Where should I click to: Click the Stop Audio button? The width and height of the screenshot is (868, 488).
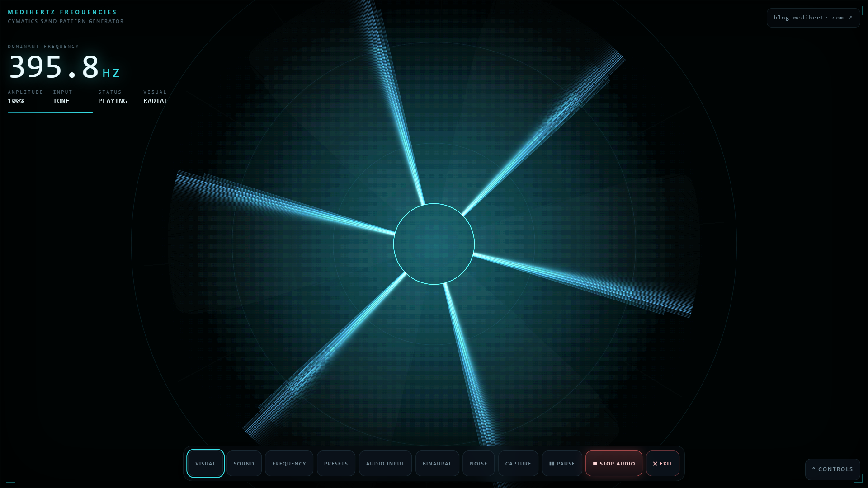click(x=614, y=463)
